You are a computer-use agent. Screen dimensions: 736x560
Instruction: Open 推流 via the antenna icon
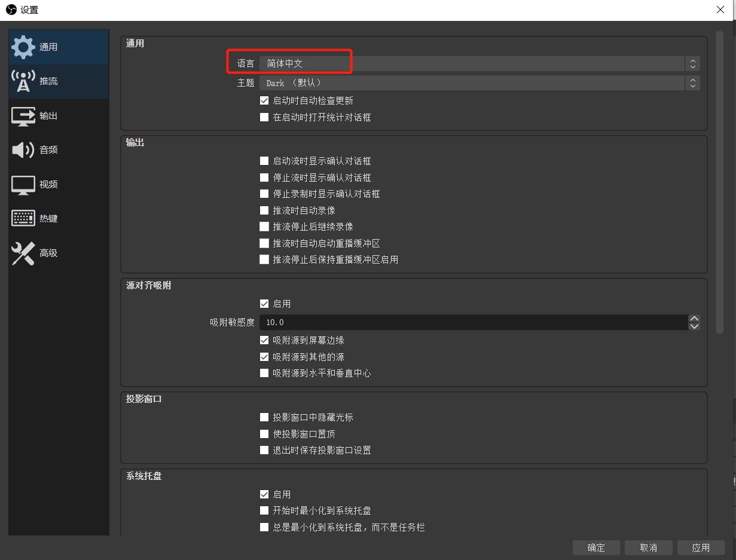tap(23, 81)
